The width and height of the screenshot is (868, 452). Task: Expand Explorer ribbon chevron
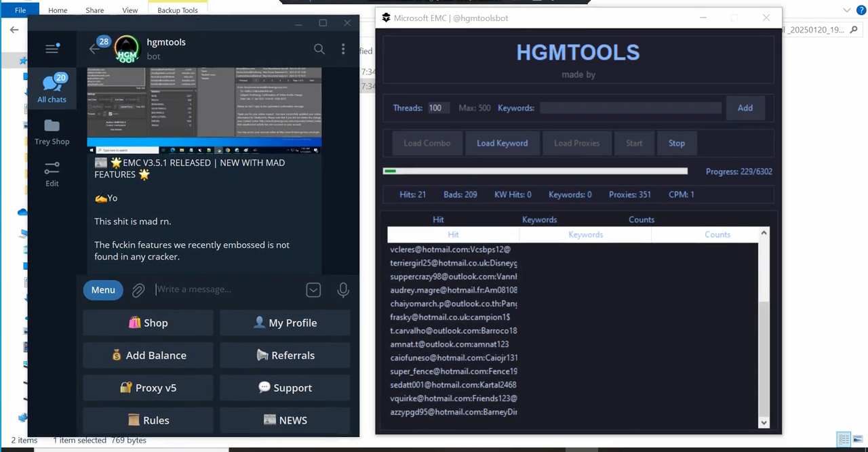[x=847, y=10]
